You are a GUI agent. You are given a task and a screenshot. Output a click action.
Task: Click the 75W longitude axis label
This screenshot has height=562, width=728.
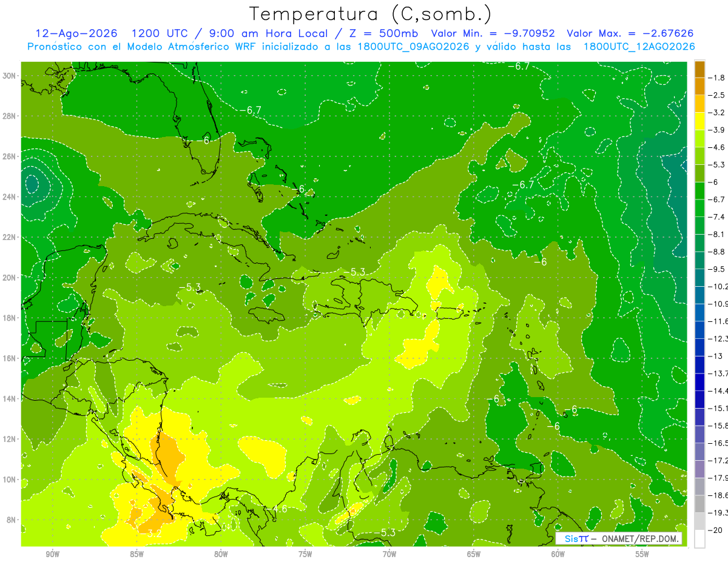(x=305, y=554)
